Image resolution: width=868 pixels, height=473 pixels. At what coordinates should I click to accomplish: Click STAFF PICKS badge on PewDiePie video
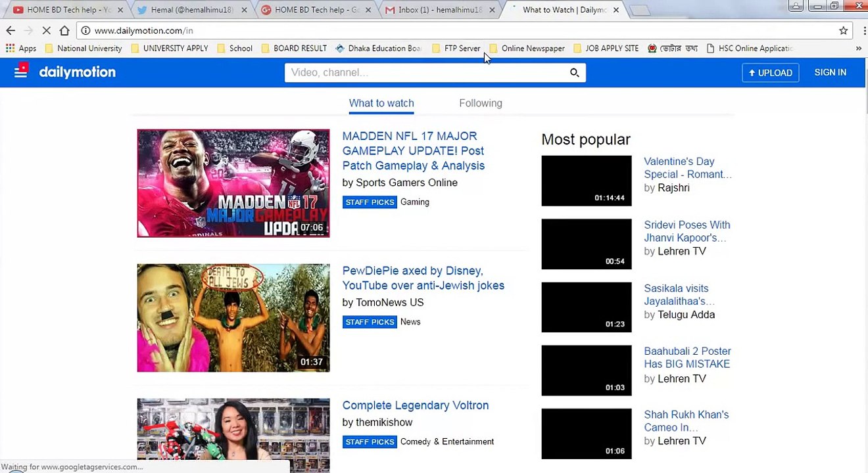tap(370, 322)
